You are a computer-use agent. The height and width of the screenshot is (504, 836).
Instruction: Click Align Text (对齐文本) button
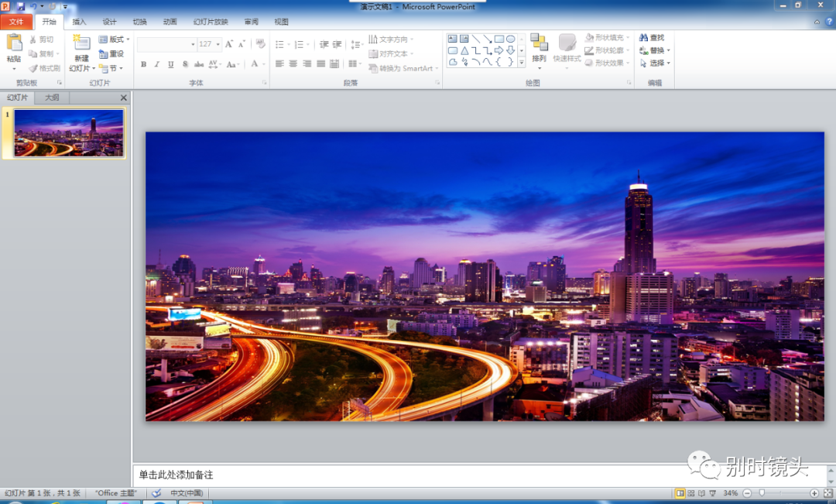(x=391, y=54)
